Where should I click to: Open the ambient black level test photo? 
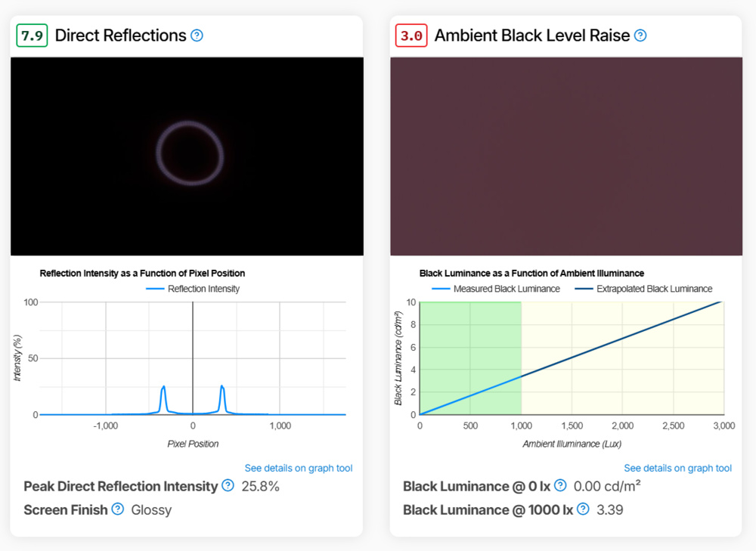pos(565,156)
